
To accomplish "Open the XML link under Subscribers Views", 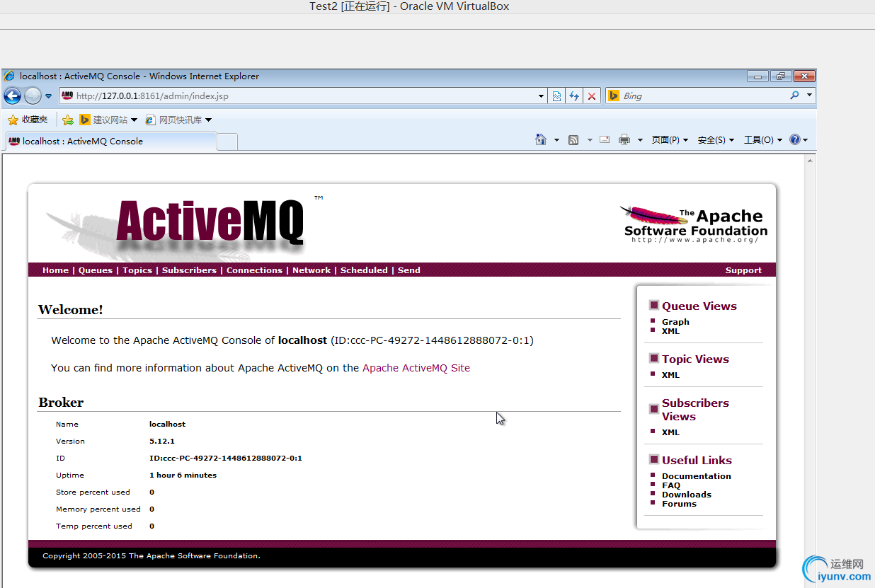I will (670, 432).
